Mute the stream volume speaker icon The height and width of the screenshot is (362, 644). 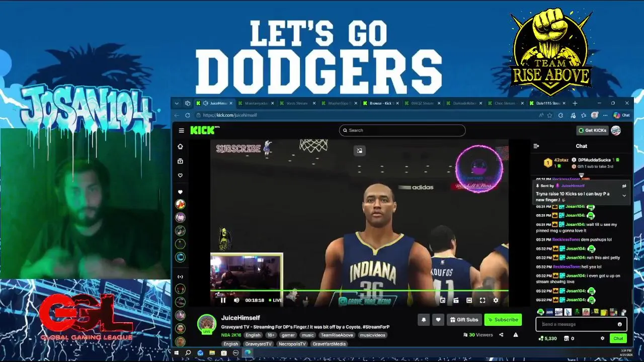click(x=236, y=300)
